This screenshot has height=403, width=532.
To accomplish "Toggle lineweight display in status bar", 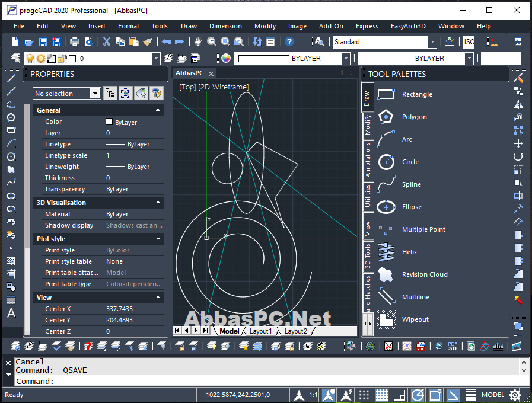I will tap(470, 395).
